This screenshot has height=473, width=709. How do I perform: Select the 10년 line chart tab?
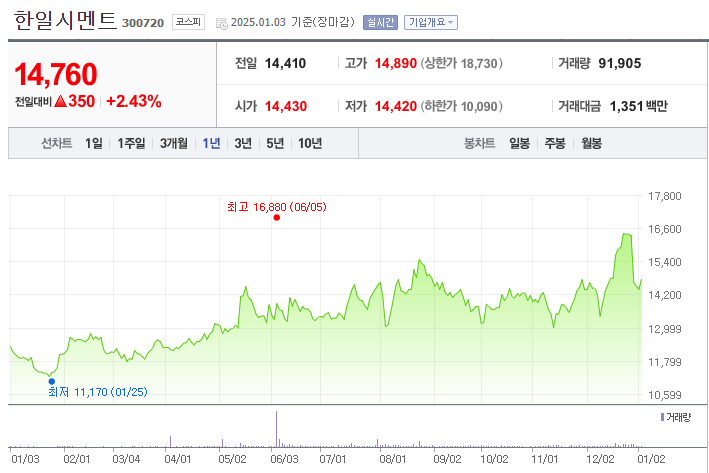310,143
